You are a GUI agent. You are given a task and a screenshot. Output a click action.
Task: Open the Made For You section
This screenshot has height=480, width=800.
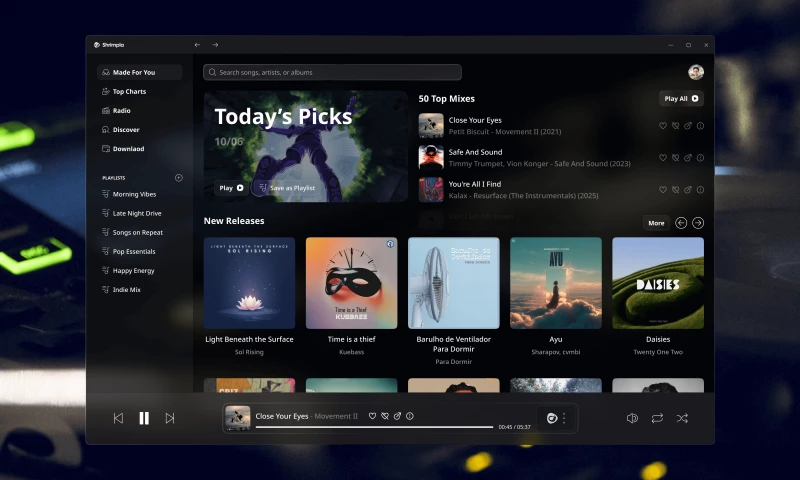click(x=139, y=72)
